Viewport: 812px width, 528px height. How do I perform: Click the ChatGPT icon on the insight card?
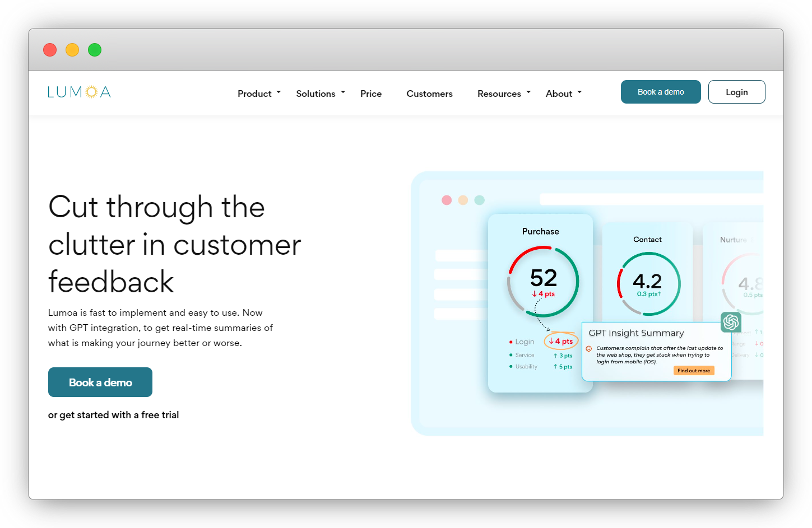[731, 322]
